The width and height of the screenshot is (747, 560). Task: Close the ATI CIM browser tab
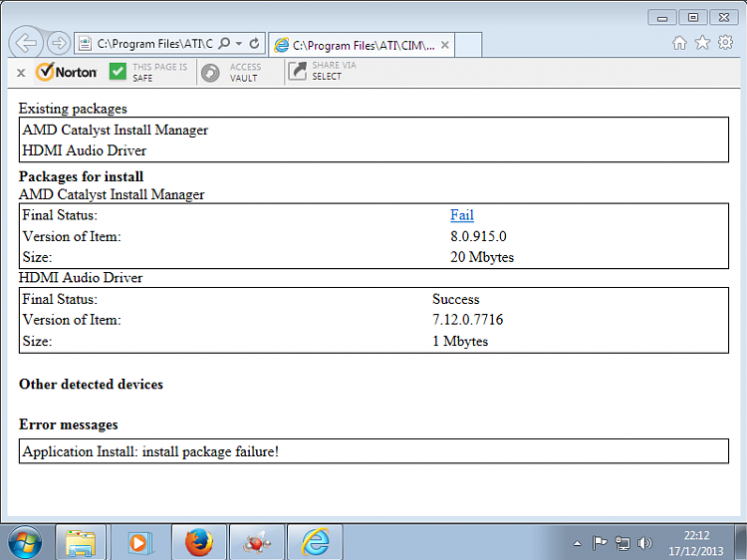pyautogui.click(x=444, y=45)
